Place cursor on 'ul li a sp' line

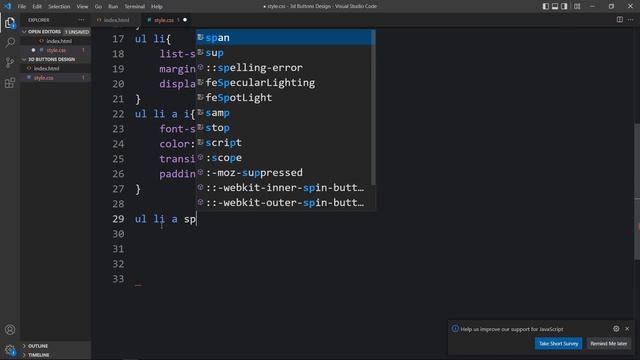(x=166, y=219)
